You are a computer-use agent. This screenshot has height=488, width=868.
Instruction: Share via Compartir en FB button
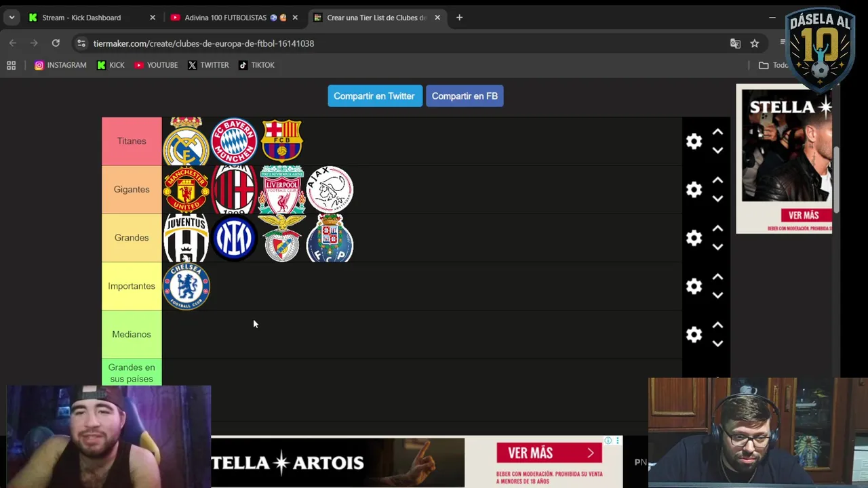click(x=465, y=96)
